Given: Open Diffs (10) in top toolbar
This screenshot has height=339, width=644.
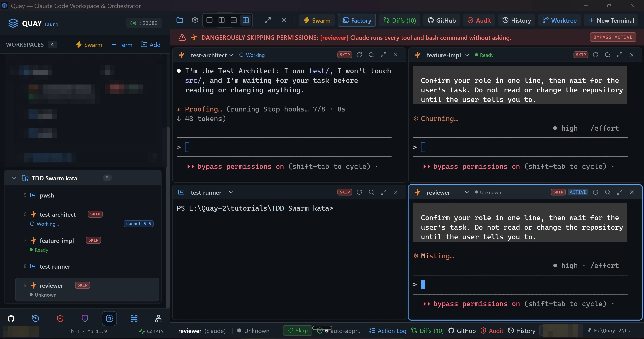Looking at the screenshot, I should [399, 20].
